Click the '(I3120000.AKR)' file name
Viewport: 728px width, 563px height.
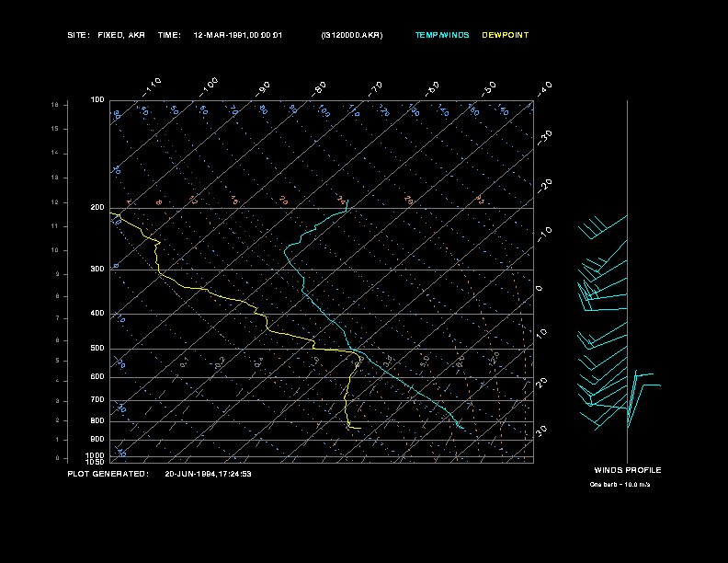pyautogui.click(x=352, y=35)
